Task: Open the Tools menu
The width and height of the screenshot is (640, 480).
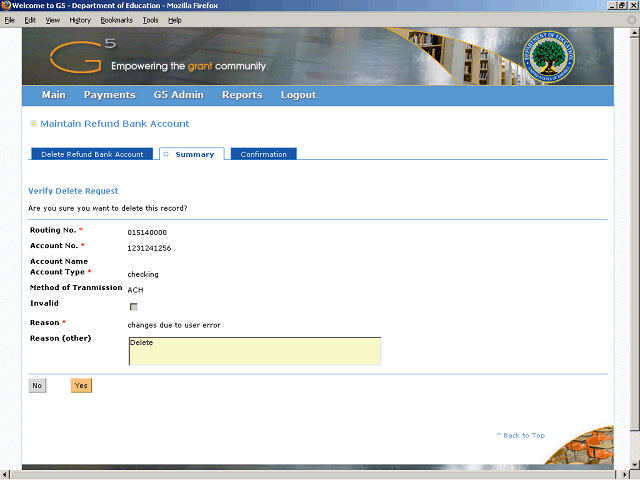Action: point(150,20)
